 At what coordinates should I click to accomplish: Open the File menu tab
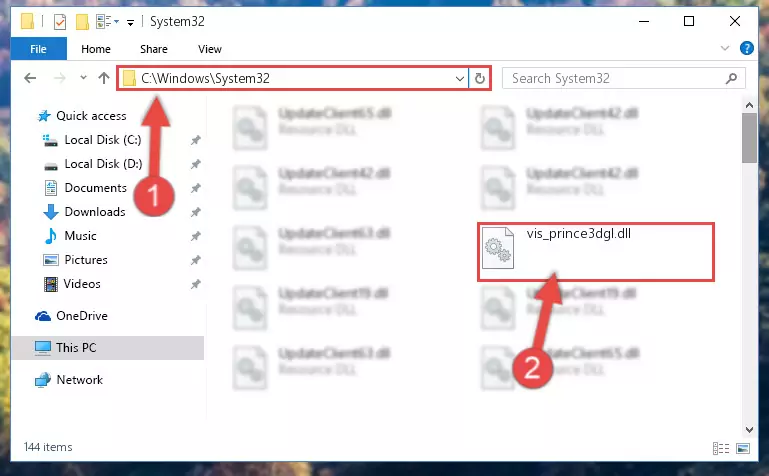coord(38,49)
